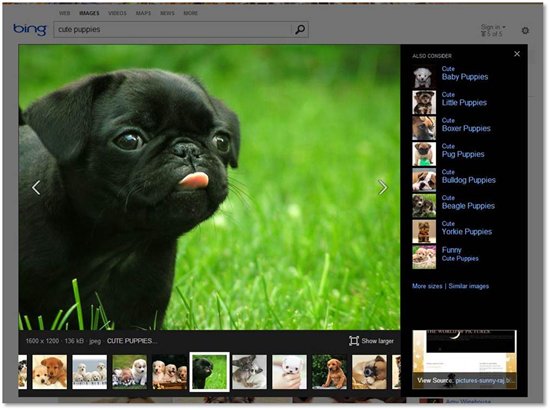550x410 pixels.
Task: Open Cute Little Puppies suggestion link
Action: click(464, 99)
